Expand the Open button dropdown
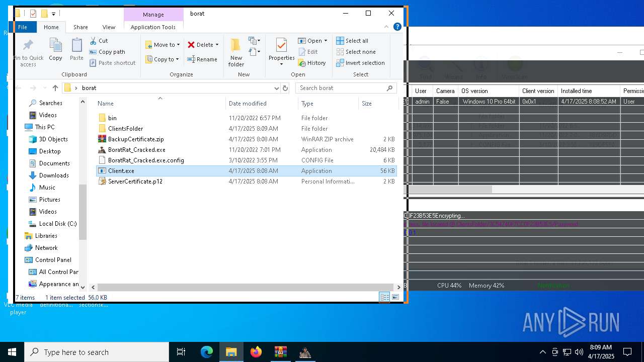 326,41
